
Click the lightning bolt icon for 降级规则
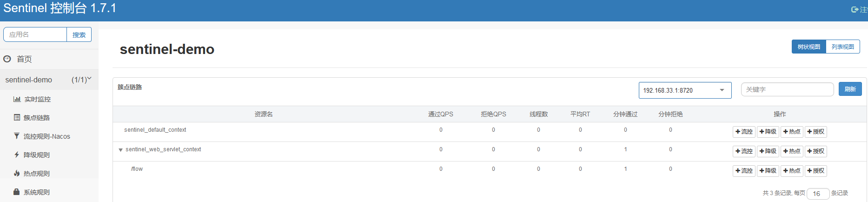17,155
